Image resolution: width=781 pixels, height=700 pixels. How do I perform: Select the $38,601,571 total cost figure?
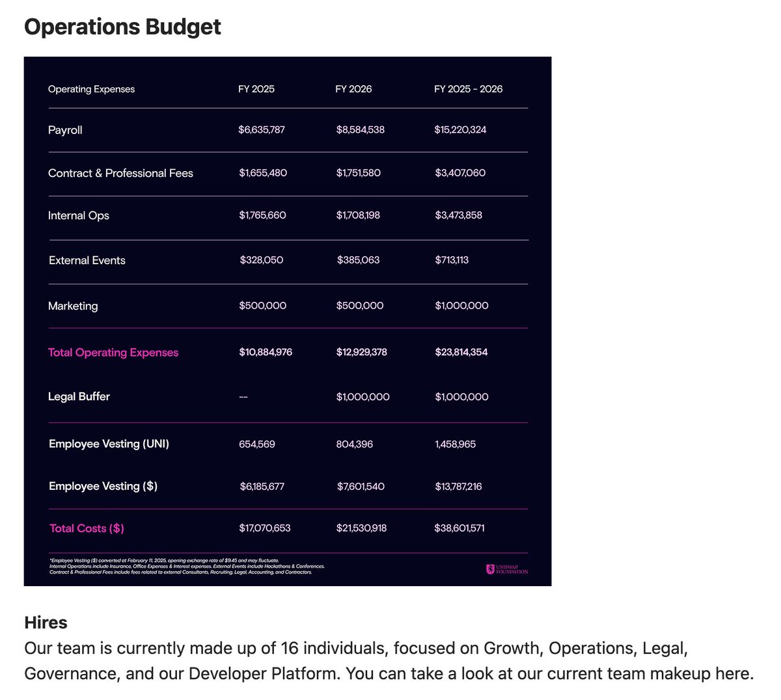point(460,528)
